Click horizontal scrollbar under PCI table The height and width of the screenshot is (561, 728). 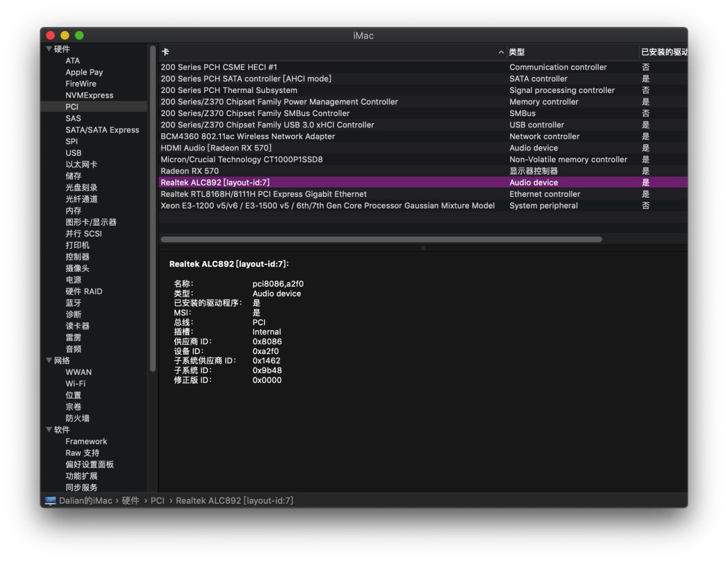coord(381,239)
